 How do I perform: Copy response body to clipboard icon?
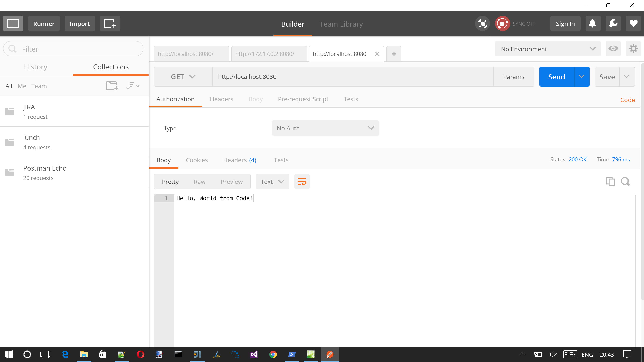pyautogui.click(x=610, y=181)
